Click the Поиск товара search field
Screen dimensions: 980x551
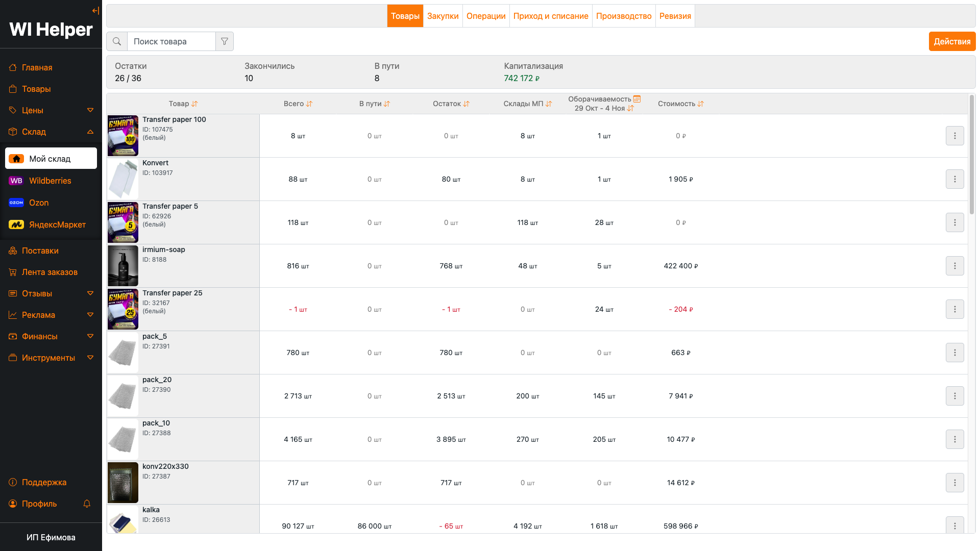tap(171, 41)
